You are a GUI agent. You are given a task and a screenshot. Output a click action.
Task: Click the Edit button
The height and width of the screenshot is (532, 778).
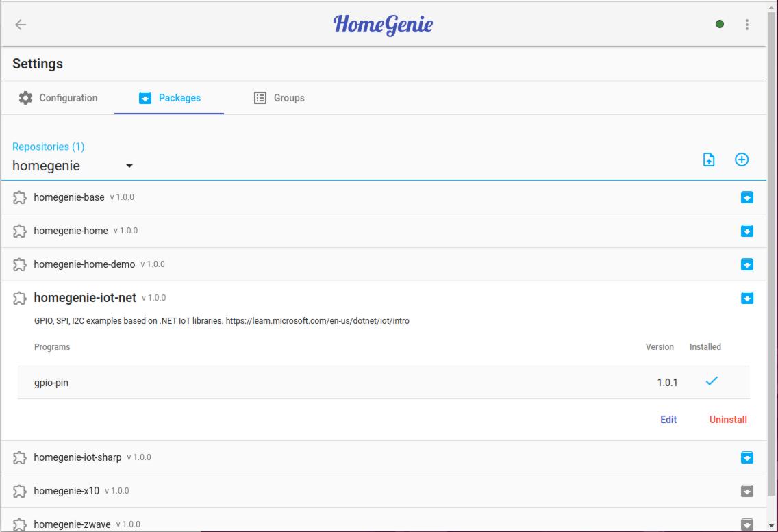point(668,419)
